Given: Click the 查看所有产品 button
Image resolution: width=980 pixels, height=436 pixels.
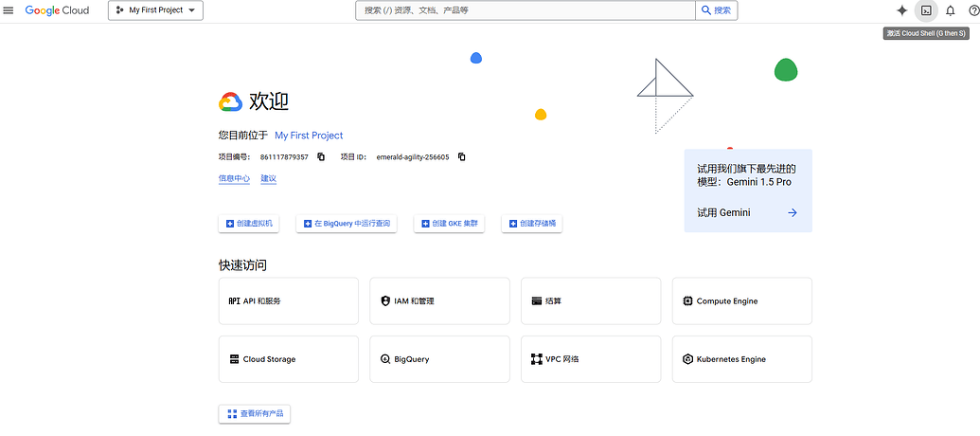Looking at the screenshot, I should [255, 413].
